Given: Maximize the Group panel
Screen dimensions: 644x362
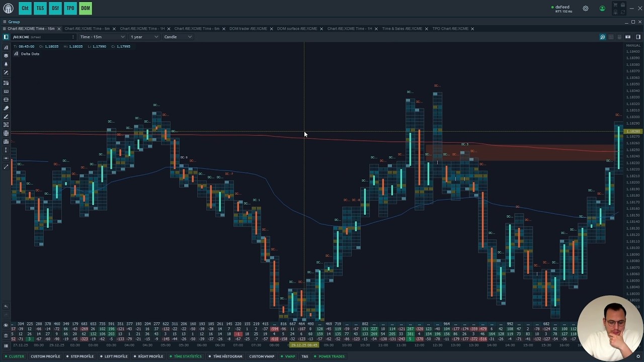Looking at the screenshot, I should [x=633, y=22].
